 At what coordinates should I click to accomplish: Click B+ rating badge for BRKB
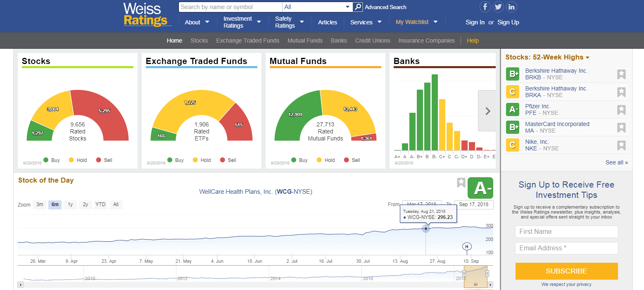[x=513, y=74]
